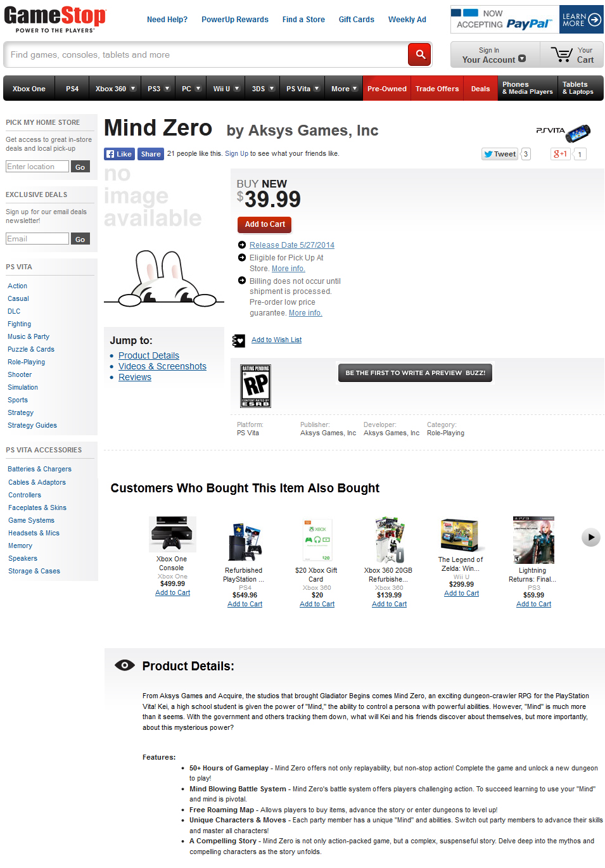The height and width of the screenshot is (868, 605).
Task: Click the Add to Wish List link
Action: tap(276, 340)
